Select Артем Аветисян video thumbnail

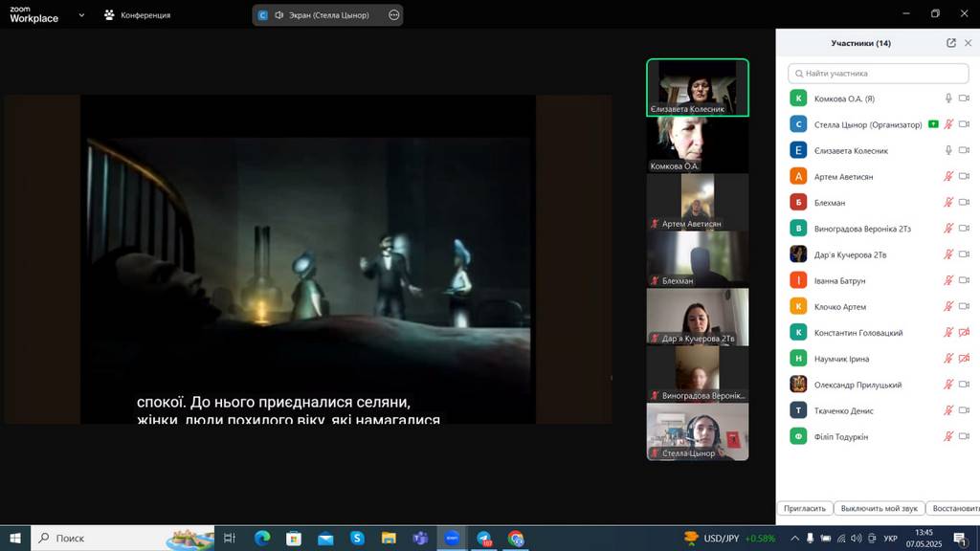point(698,202)
